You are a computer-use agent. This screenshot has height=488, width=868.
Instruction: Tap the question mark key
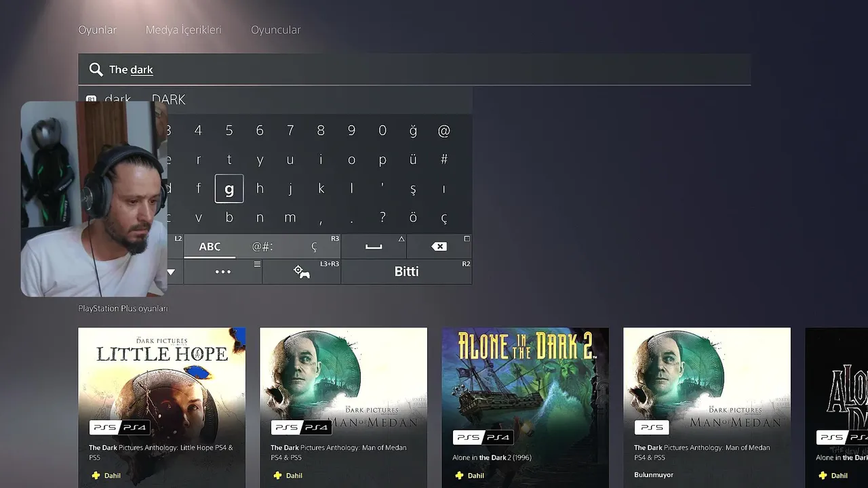(382, 218)
